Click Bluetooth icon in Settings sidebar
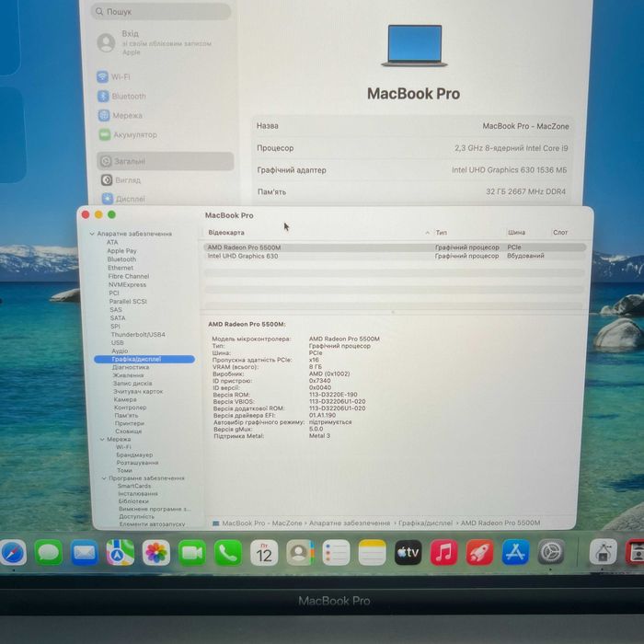This screenshot has height=644, width=644. [103, 96]
